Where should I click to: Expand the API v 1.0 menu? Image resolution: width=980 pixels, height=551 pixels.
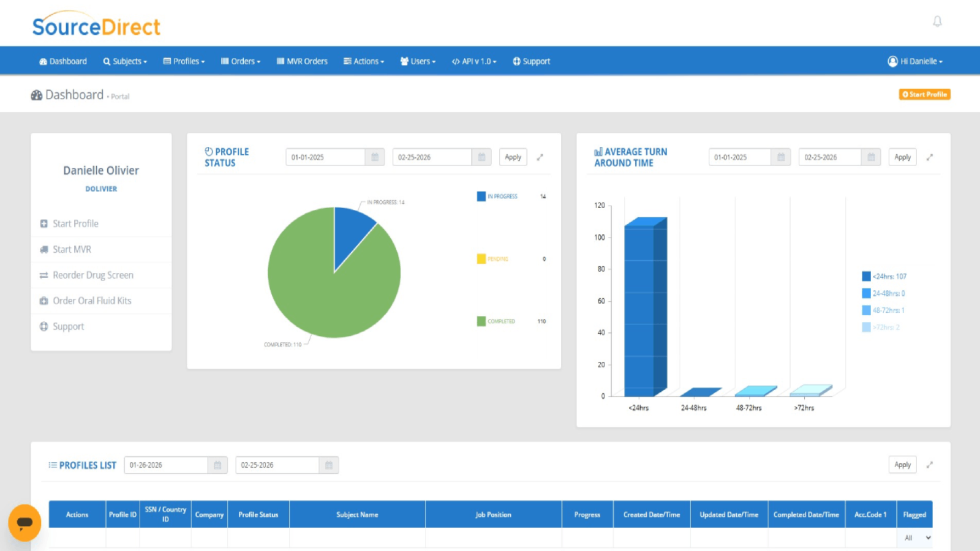point(473,61)
